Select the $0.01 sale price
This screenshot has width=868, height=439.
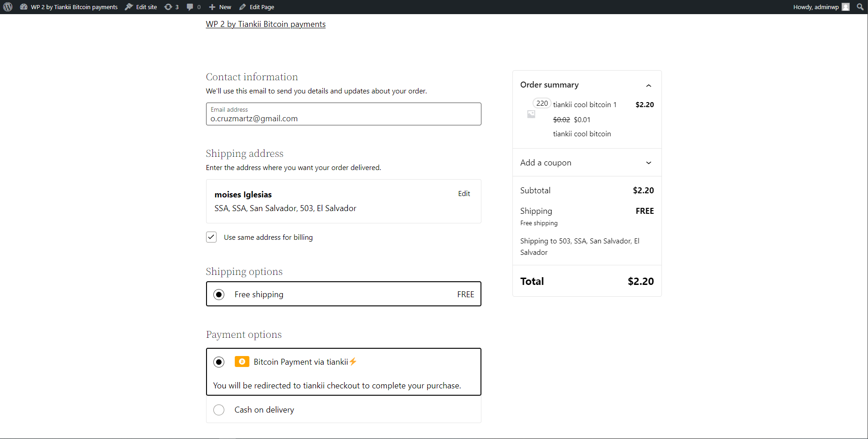coord(582,120)
